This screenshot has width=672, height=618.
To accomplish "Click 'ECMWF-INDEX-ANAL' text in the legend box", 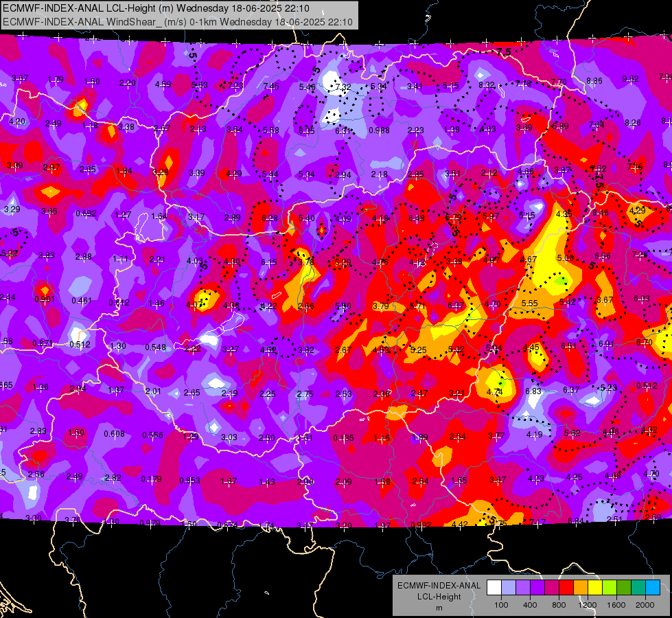I will (x=439, y=586).
